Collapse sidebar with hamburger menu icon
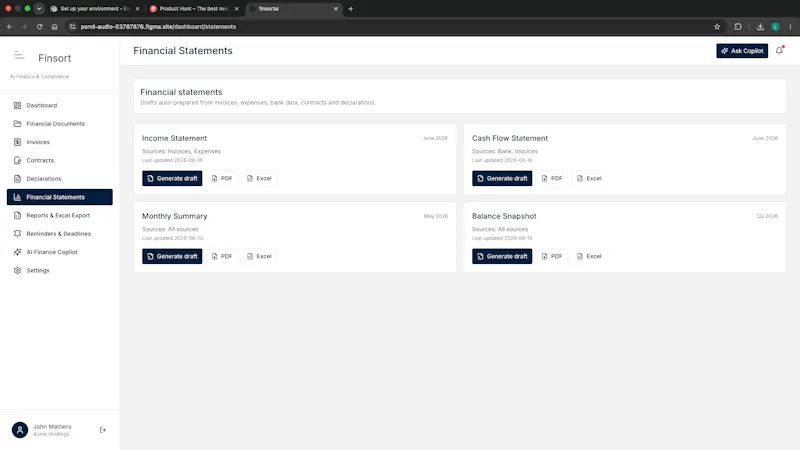The width and height of the screenshot is (800, 450). pos(19,55)
